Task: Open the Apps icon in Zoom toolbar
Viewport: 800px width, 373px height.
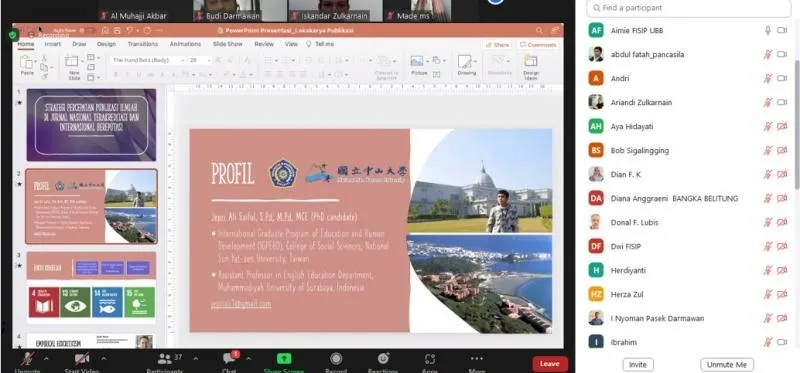Action: click(430, 359)
